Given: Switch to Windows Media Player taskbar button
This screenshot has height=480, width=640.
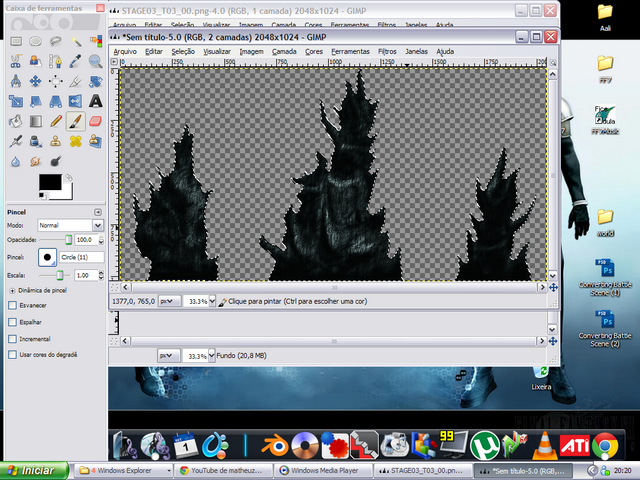Looking at the screenshot, I should click(324, 471).
